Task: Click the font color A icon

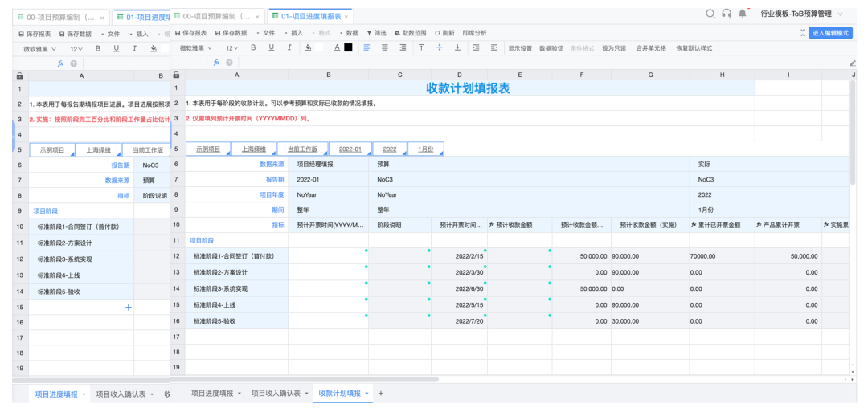Action: pos(337,47)
